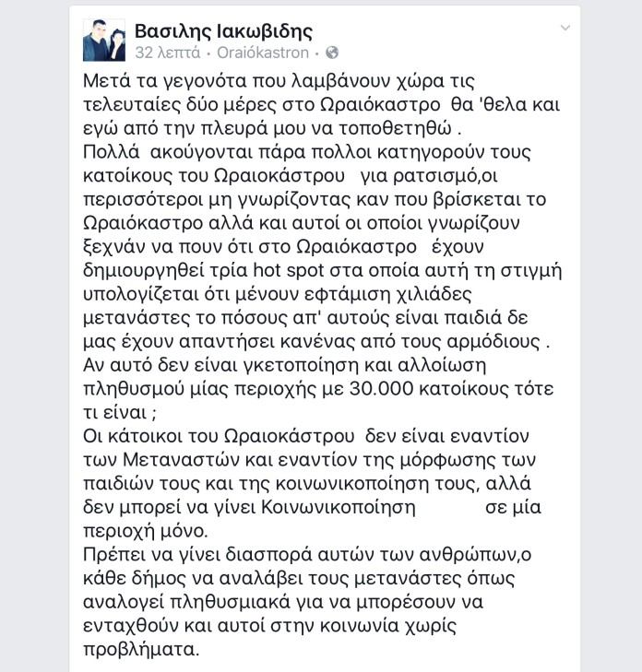
Task: Click the first line starting Μετά τα γεγονότα
Action: tap(279, 81)
